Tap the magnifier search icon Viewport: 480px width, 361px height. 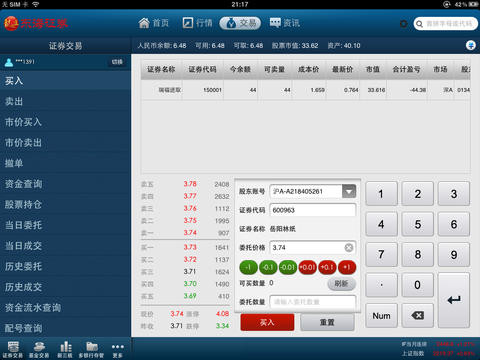pyautogui.click(x=419, y=24)
